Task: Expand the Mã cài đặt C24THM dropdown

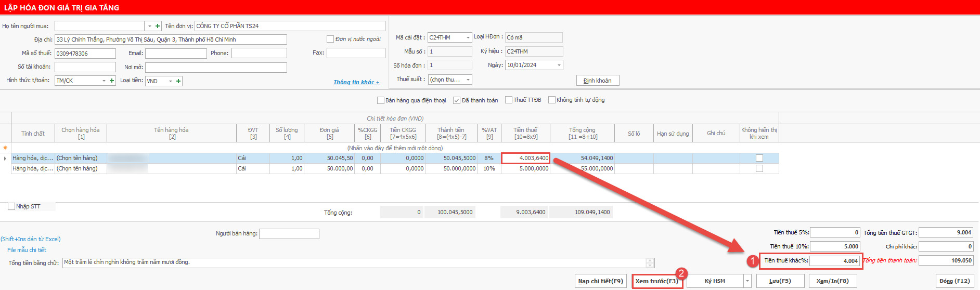Action: point(468,37)
